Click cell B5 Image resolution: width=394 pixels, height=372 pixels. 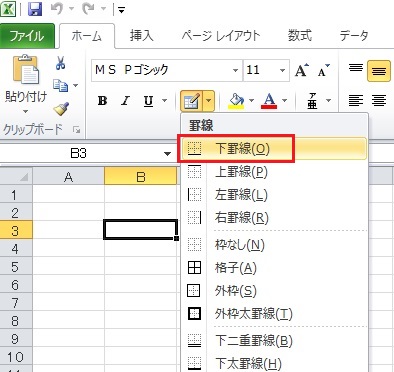point(140,266)
